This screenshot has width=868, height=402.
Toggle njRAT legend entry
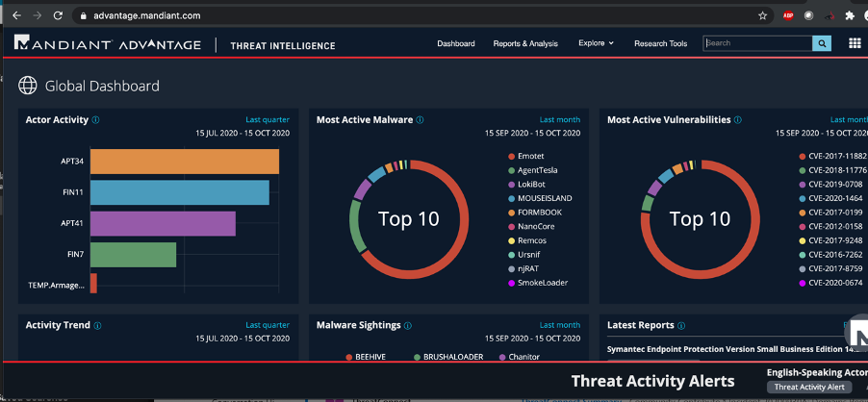[x=523, y=268]
